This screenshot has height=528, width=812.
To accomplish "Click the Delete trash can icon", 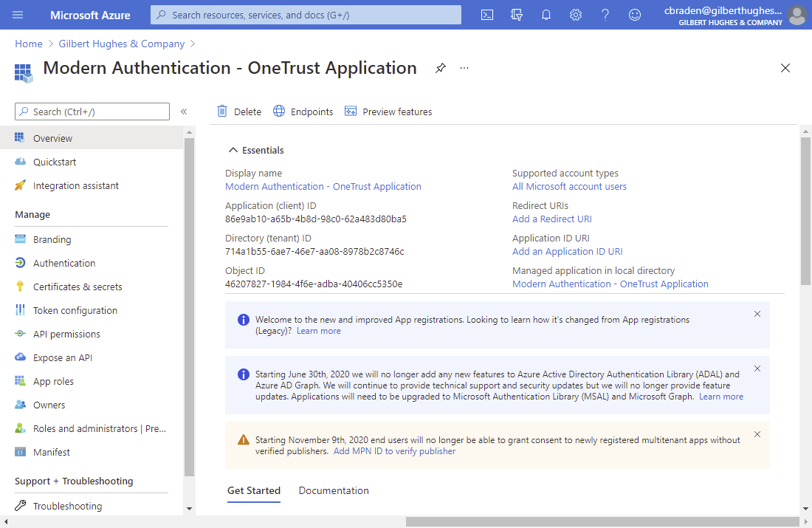I will point(222,111).
